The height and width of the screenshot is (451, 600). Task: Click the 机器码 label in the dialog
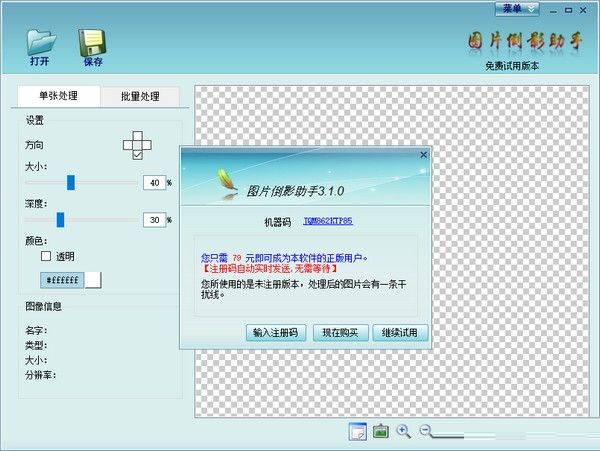[278, 222]
